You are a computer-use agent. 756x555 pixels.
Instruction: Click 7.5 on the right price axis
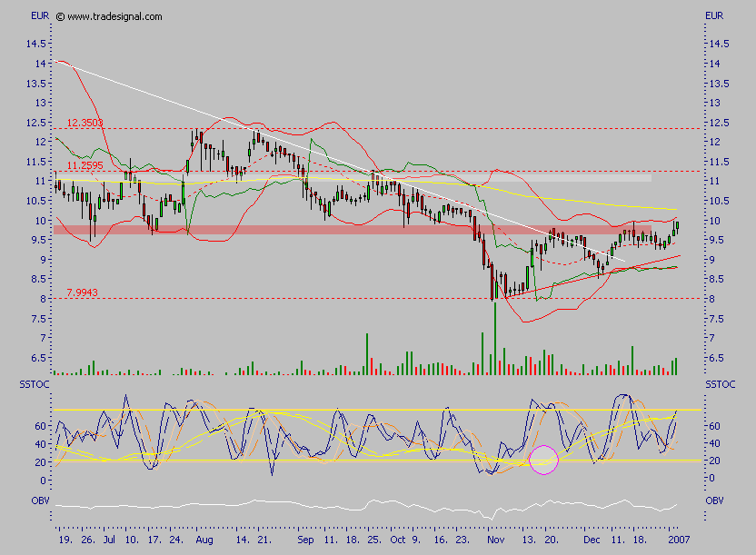point(716,319)
